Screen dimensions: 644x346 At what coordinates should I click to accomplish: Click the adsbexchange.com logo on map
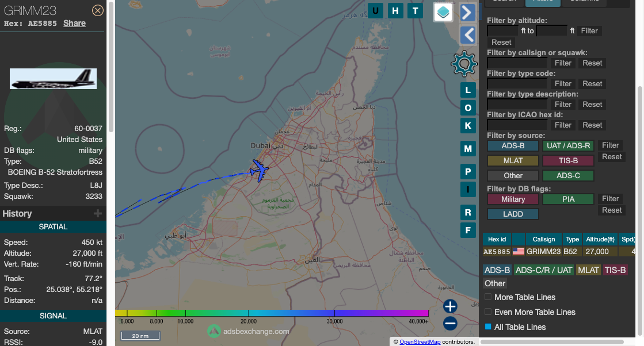click(249, 331)
